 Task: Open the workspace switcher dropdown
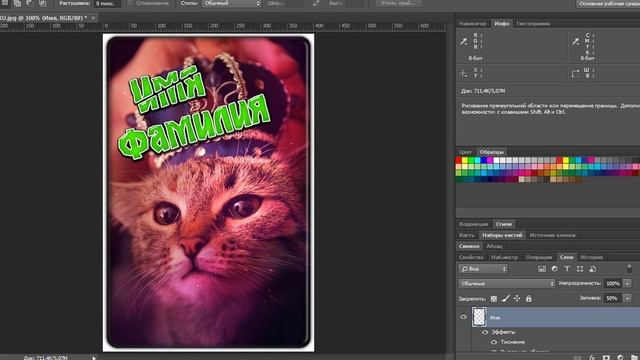click(608, 3)
